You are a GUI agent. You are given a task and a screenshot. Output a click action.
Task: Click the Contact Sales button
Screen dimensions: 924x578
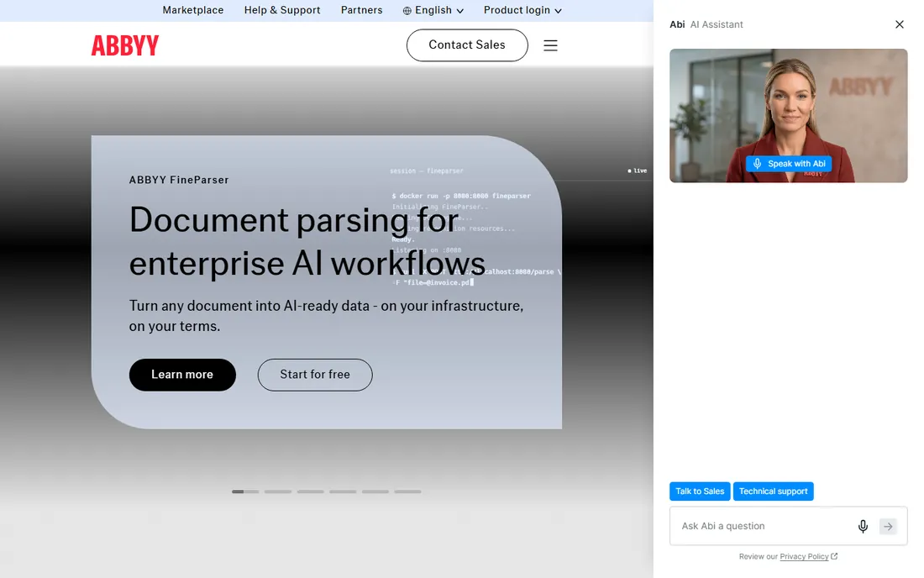pos(467,45)
